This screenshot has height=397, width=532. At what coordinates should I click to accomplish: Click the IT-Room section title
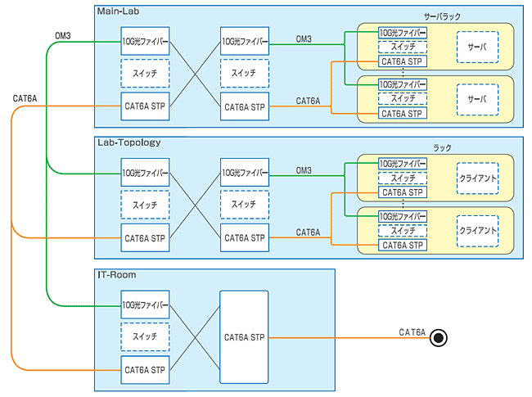coord(116,275)
